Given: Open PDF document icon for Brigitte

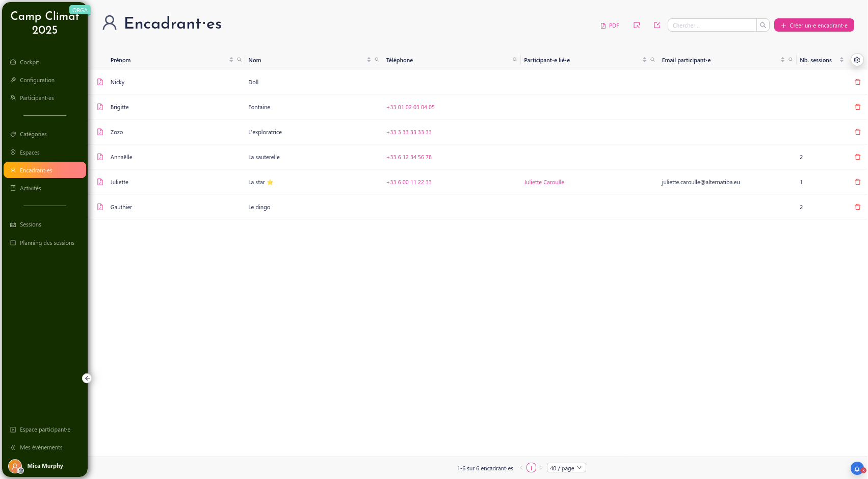Looking at the screenshot, I should point(100,107).
